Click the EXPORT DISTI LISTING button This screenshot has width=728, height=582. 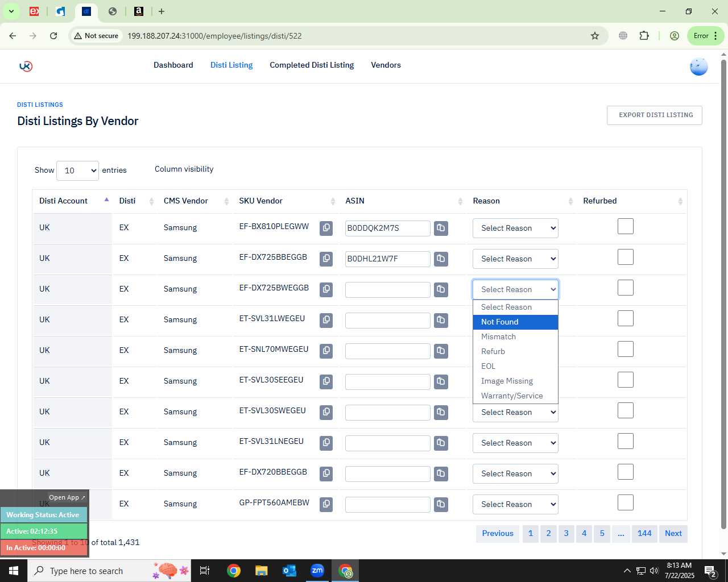(x=655, y=115)
